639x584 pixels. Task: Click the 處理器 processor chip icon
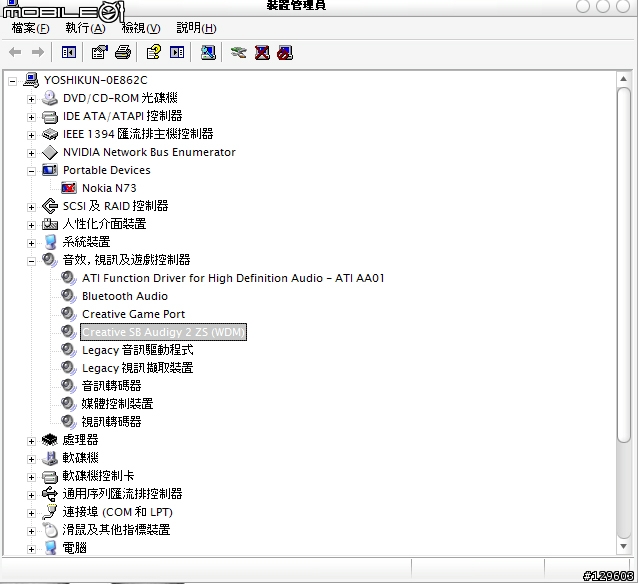point(50,440)
